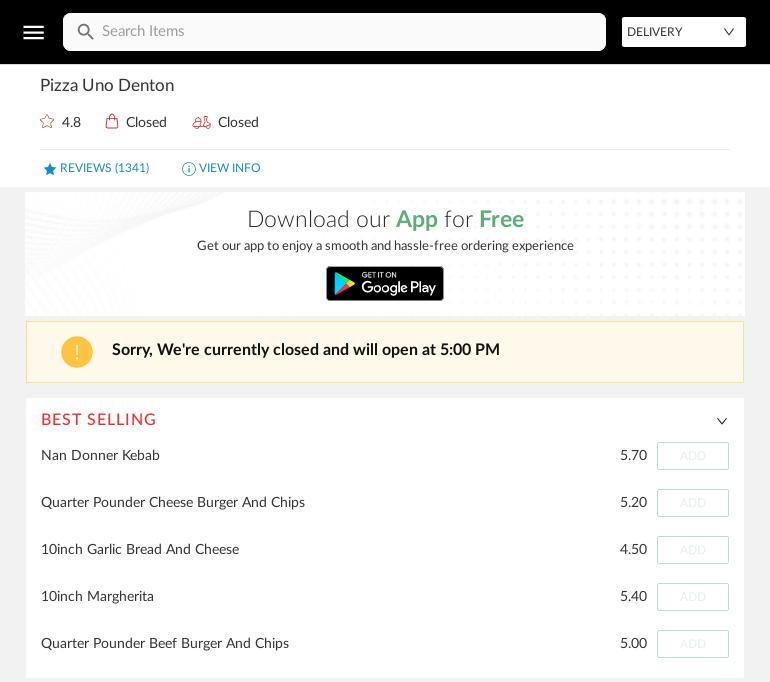Viewport: 770px width, 682px height.
Task: Add 10inch Garlic Bread And Cheese
Action: (692, 550)
